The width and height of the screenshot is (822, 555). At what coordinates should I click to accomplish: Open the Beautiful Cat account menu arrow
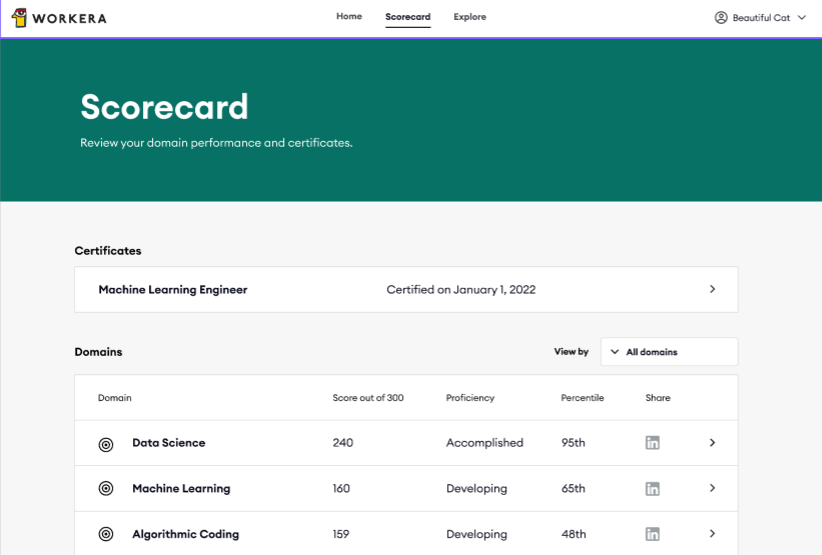coord(802,17)
